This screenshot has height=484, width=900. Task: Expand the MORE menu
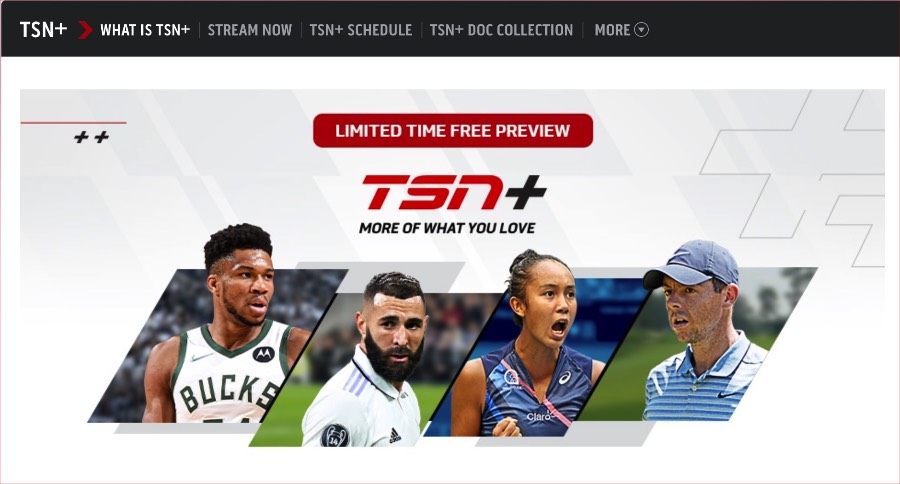pyautogui.click(x=622, y=30)
